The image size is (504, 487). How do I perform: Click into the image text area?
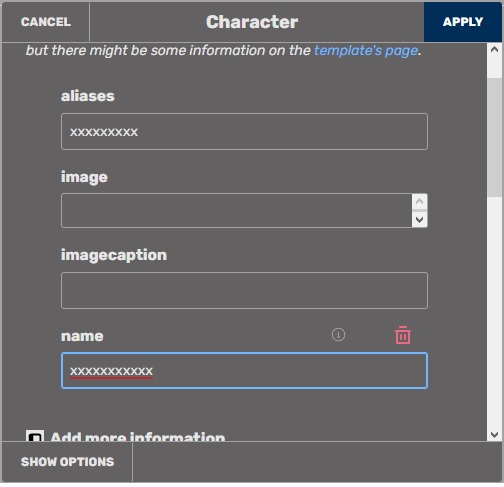237,211
